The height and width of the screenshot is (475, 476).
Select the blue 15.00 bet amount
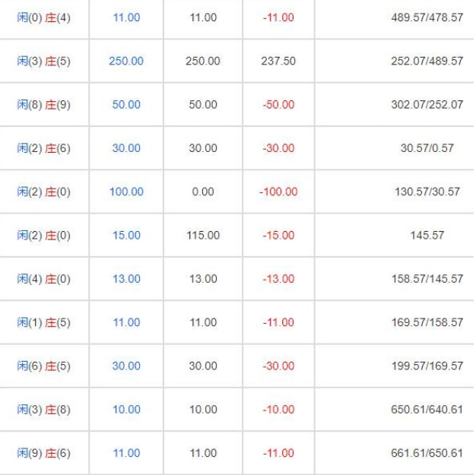(126, 236)
